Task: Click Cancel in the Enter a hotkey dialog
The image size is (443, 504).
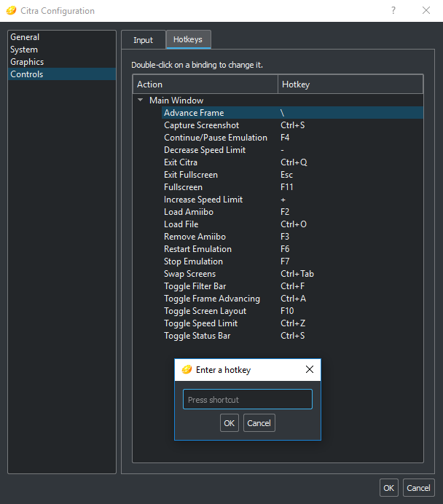Action: pos(259,423)
